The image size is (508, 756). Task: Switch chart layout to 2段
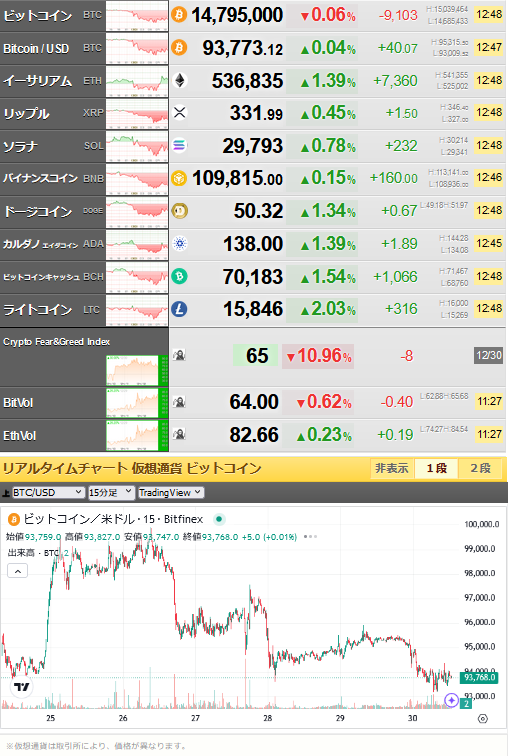tap(480, 468)
